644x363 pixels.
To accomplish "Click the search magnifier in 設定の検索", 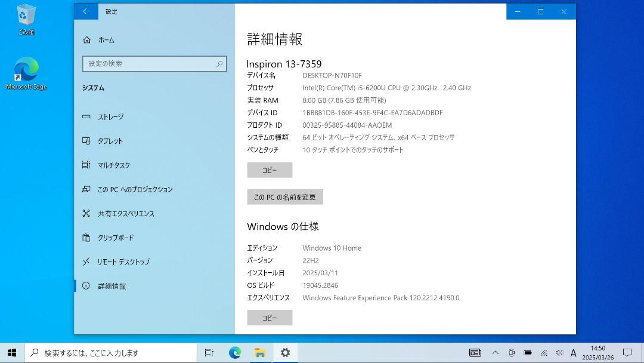I will (x=219, y=64).
